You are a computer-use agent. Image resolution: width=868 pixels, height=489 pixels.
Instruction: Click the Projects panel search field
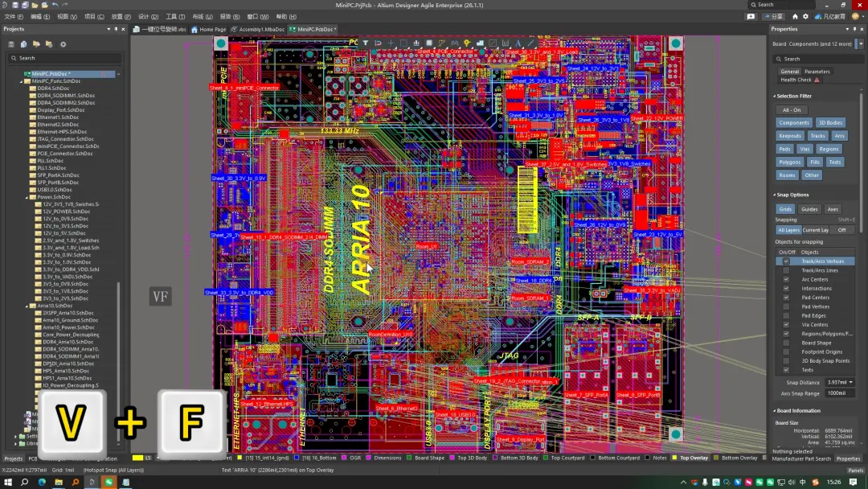coord(65,58)
